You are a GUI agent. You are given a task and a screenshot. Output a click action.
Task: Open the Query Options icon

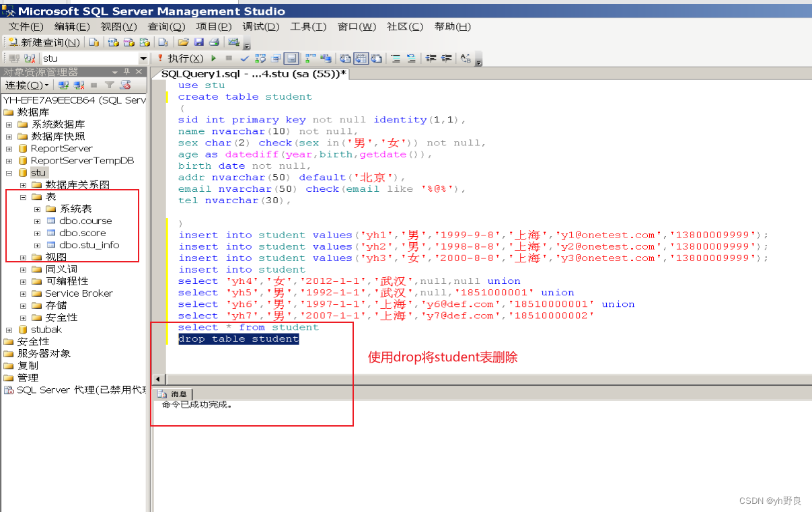tap(276, 59)
